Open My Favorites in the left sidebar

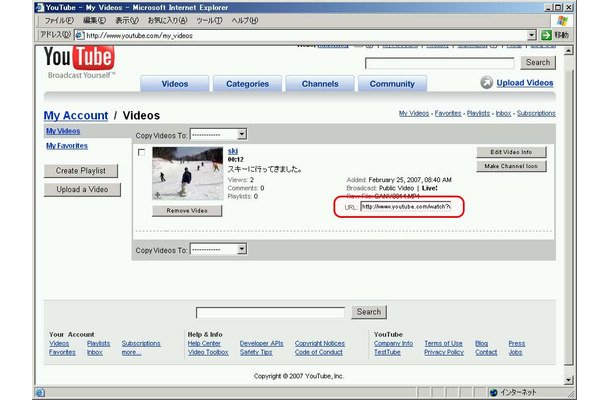click(x=67, y=146)
